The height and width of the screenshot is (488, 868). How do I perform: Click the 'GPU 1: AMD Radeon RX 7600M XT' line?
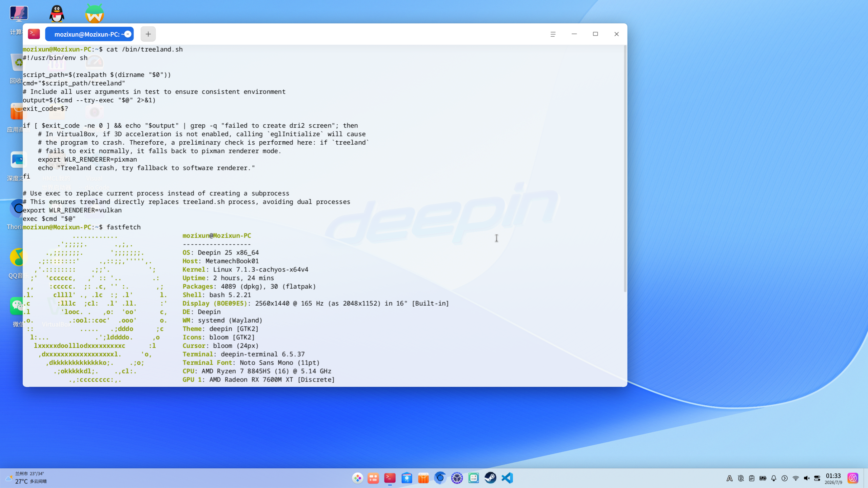click(x=259, y=380)
